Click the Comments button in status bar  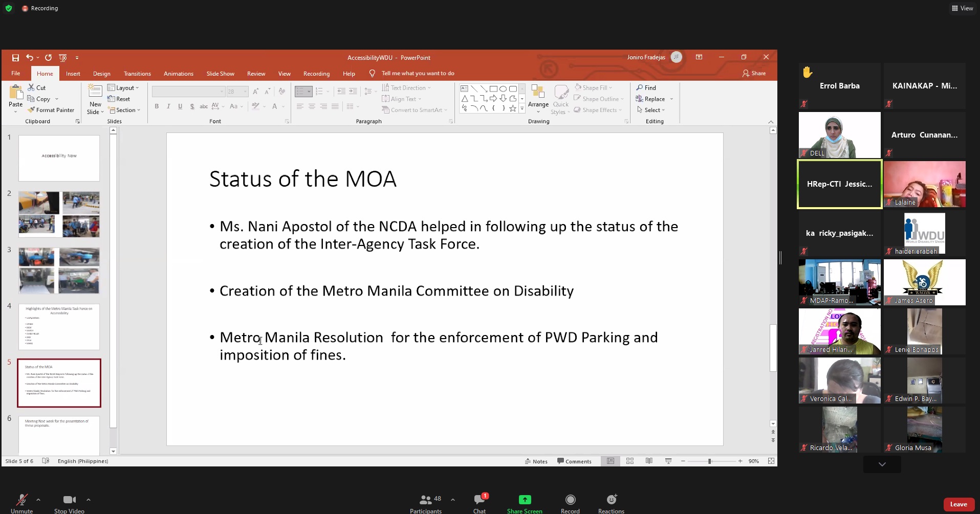click(574, 461)
